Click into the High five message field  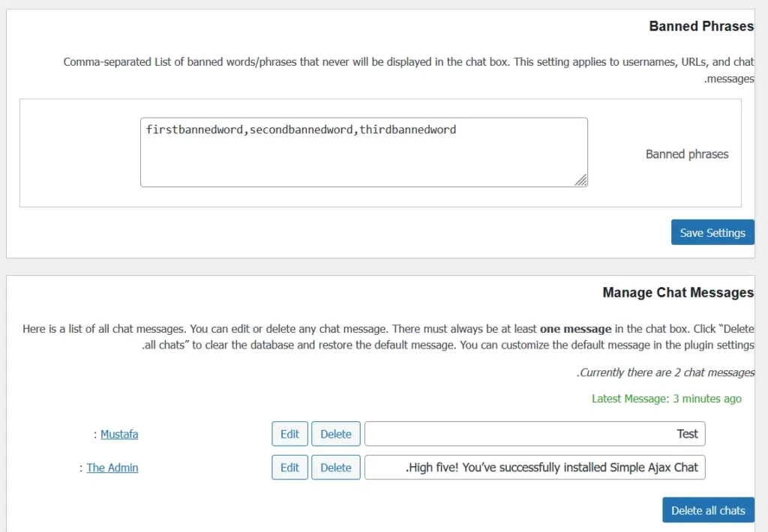(534, 468)
